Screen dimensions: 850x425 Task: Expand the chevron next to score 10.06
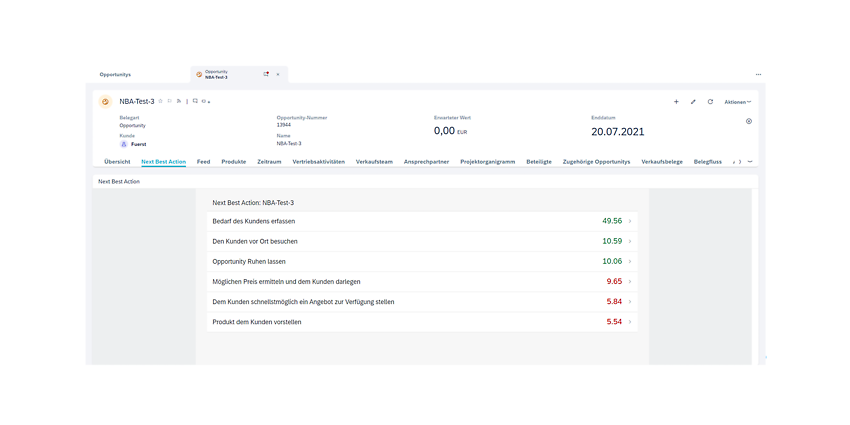(x=630, y=261)
